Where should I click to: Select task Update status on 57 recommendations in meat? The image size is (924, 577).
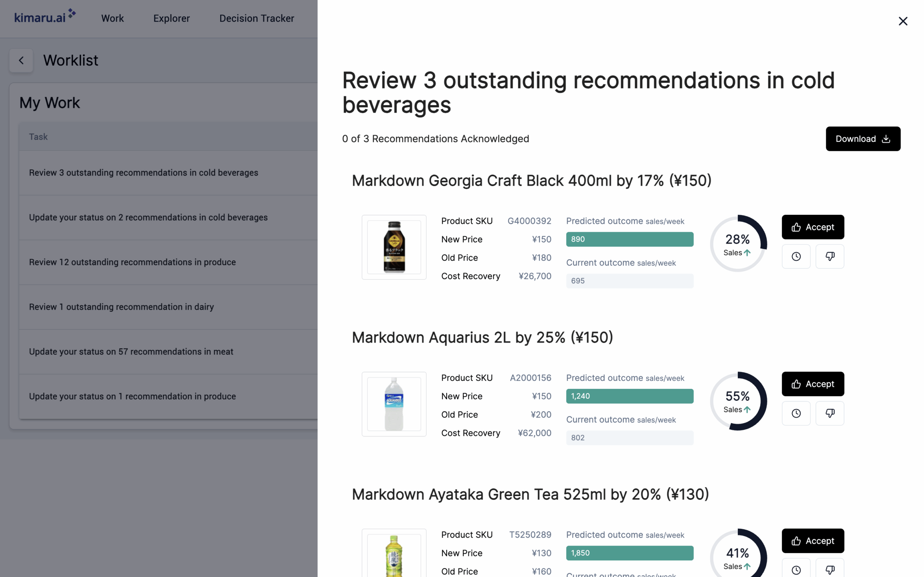[168, 351]
